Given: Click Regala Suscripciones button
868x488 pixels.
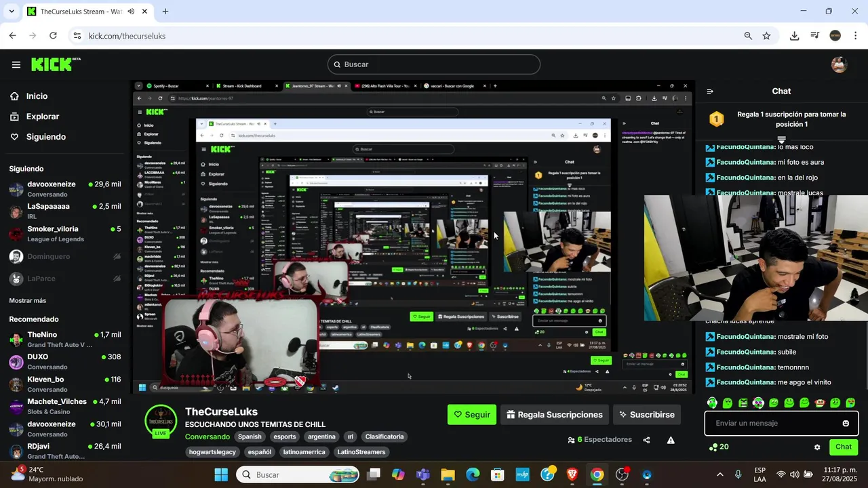Looking at the screenshot, I should click(555, 415).
